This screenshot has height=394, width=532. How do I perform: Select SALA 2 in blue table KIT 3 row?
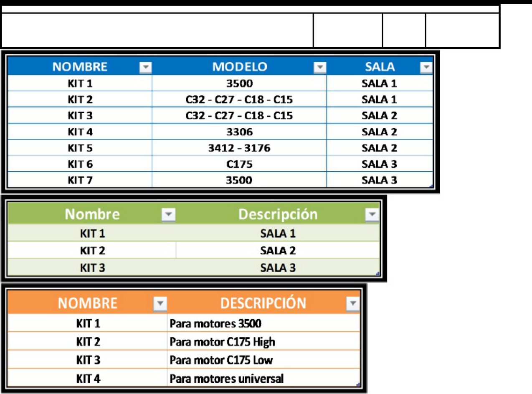coord(380,116)
